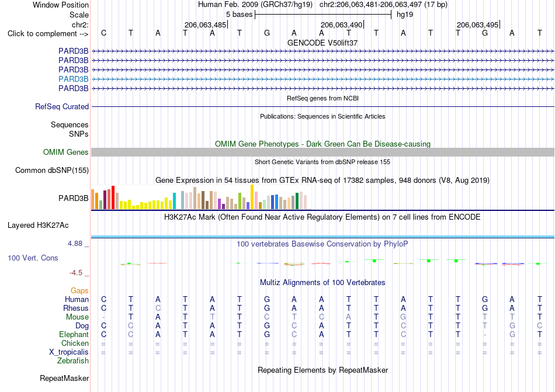Click the gap dash in the Elephant row

click(485, 334)
